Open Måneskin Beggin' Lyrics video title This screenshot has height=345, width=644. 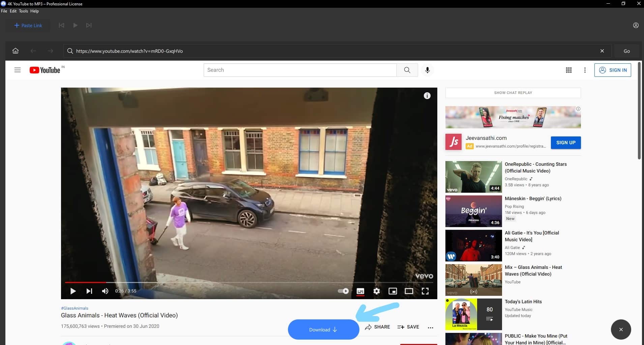coord(533,198)
